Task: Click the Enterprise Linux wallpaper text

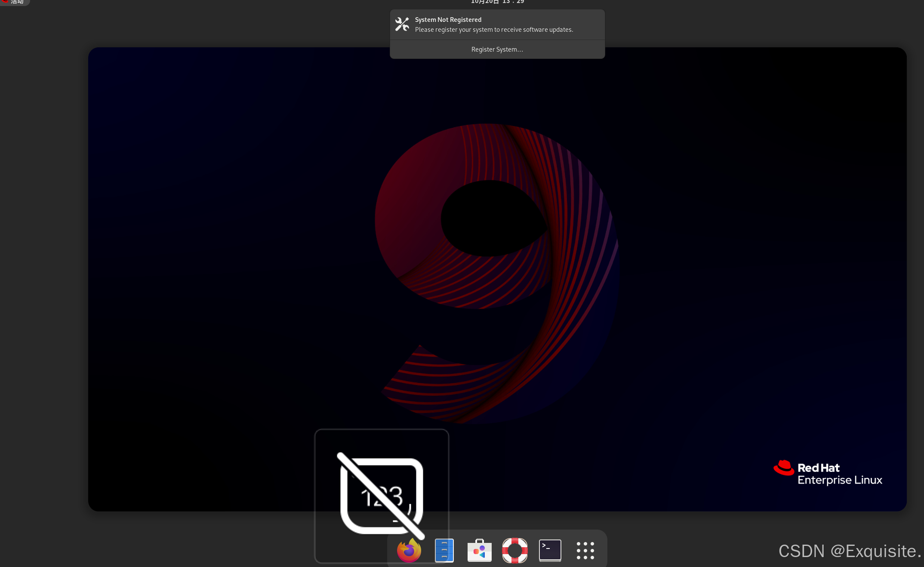Action: (x=840, y=480)
